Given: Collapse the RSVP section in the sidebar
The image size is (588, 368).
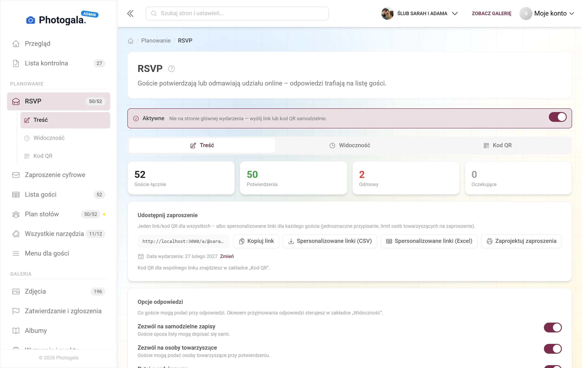Looking at the screenshot, I should tap(59, 101).
